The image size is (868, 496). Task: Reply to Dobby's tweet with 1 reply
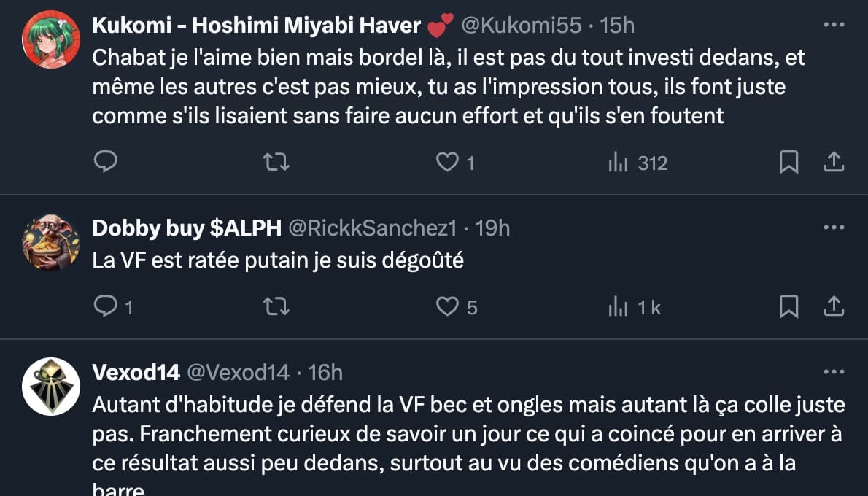pos(106,307)
